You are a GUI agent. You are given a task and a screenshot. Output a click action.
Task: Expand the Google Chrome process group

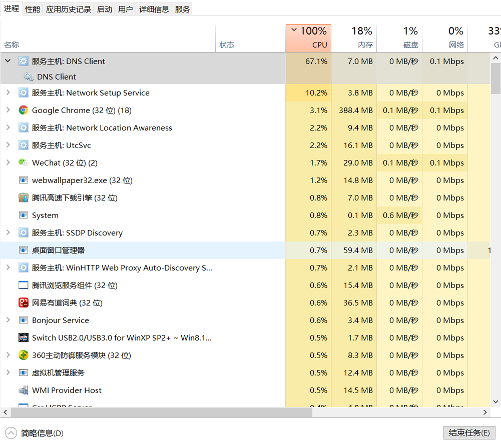pyautogui.click(x=8, y=110)
